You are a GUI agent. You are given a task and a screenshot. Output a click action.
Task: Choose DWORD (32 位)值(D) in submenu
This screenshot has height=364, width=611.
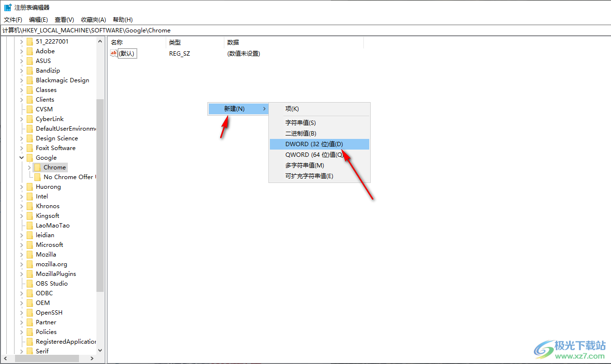tap(319, 144)
